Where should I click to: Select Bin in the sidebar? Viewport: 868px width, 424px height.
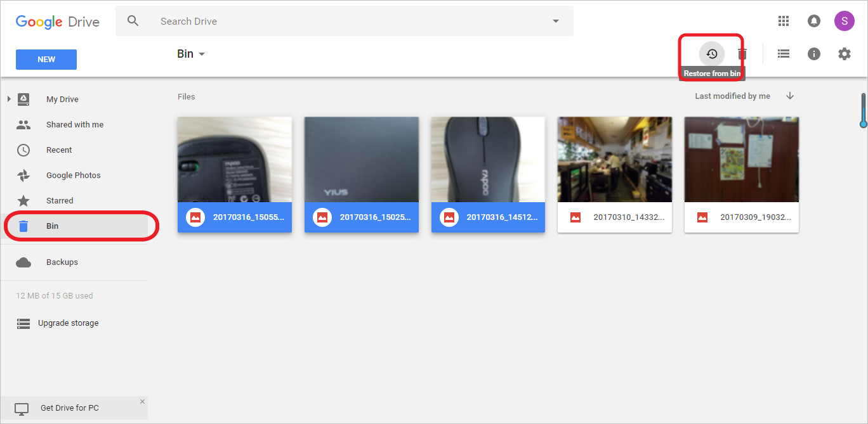point(74,226)
